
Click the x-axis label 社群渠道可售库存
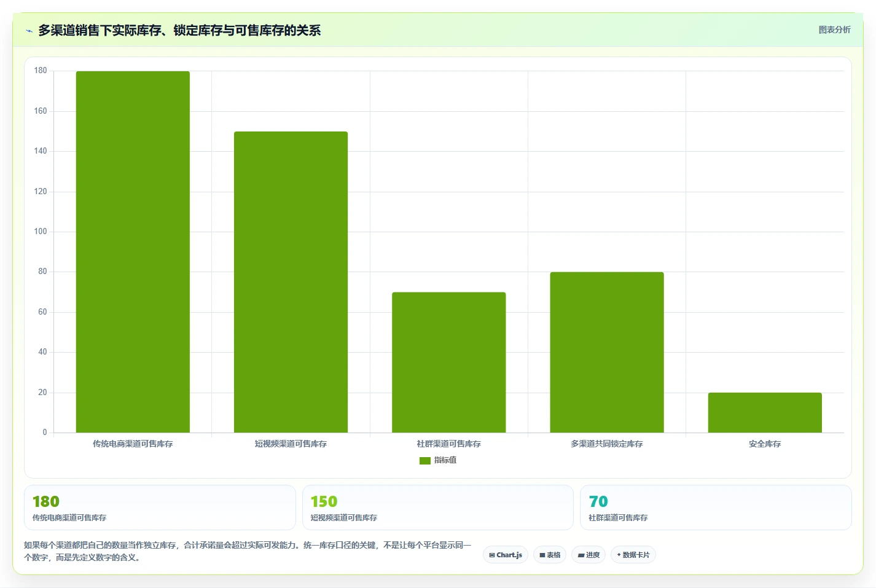click(449, 444)
